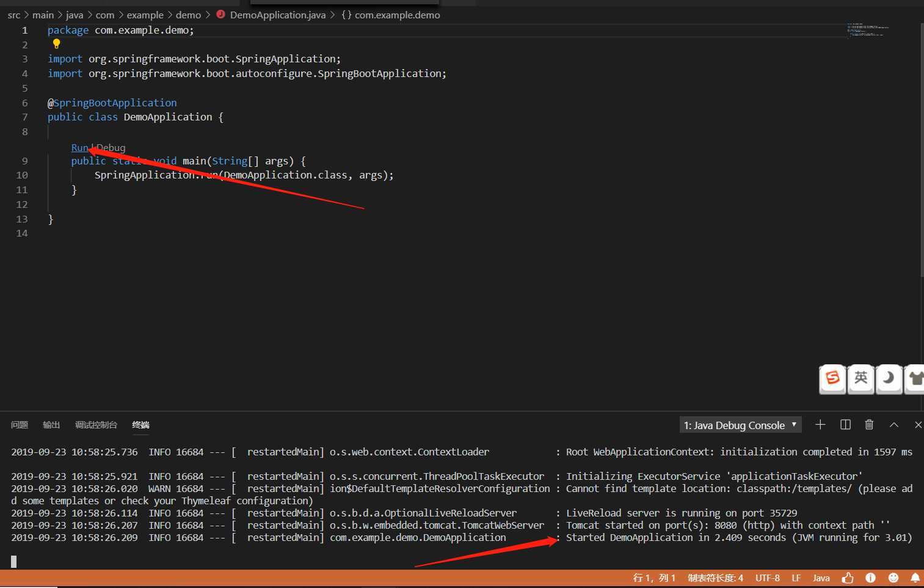Maximize the panel with the up chevron
The image size is (924, 588).
tap(894, 424)
